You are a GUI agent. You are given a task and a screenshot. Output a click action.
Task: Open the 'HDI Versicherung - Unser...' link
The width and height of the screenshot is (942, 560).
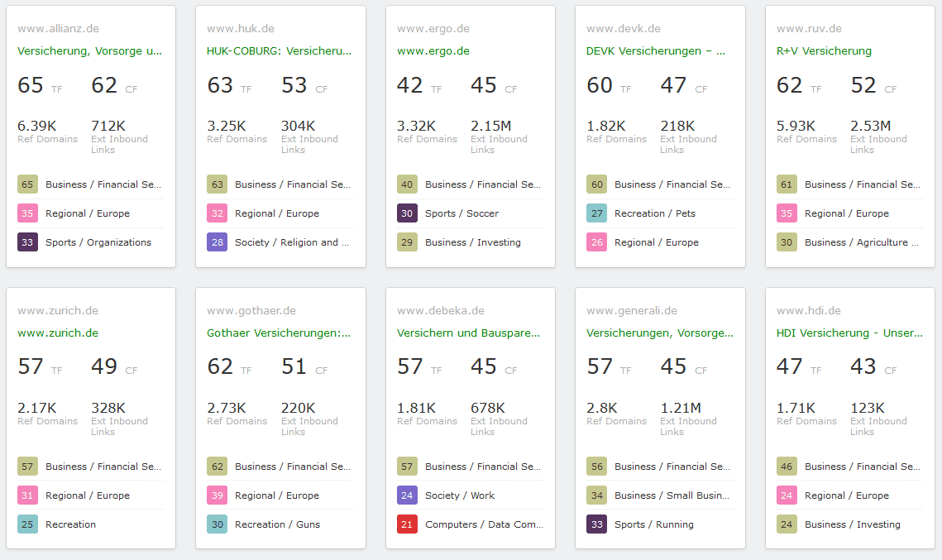click(849, 333)
